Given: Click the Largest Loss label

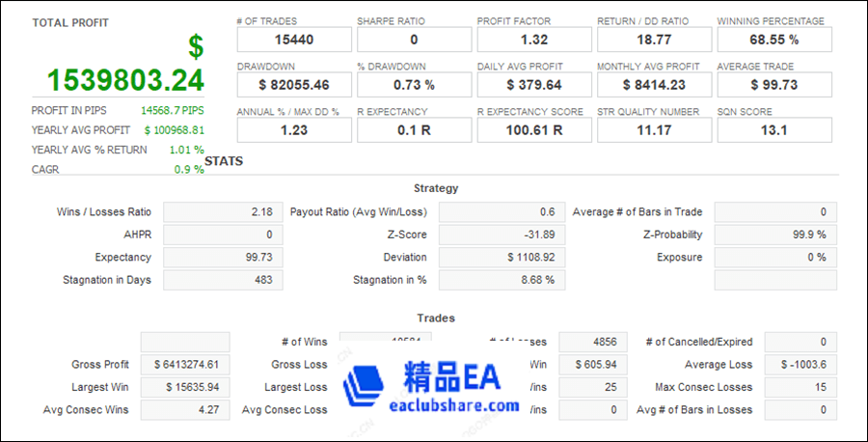Looking at the screenshot, I should pos(296,387).
